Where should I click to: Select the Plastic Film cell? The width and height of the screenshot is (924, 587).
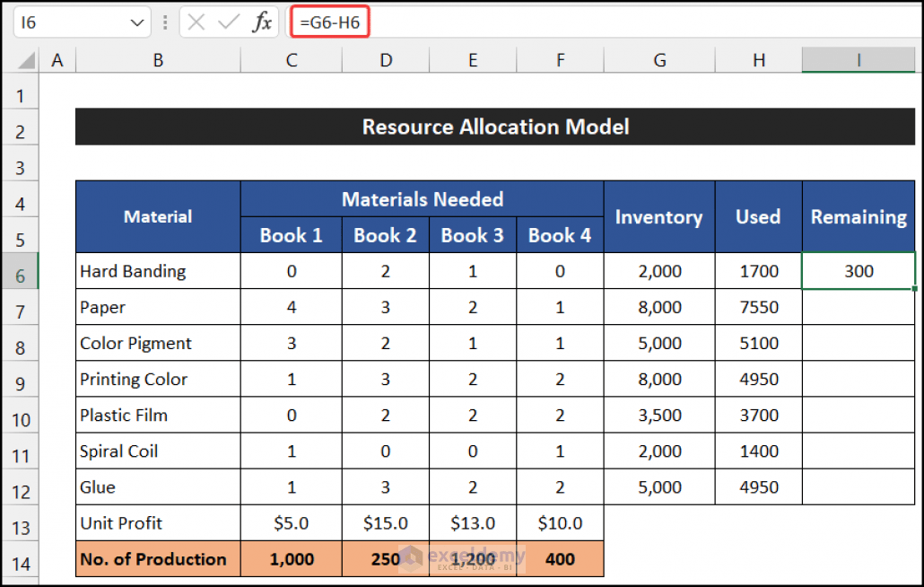[158, 415]
